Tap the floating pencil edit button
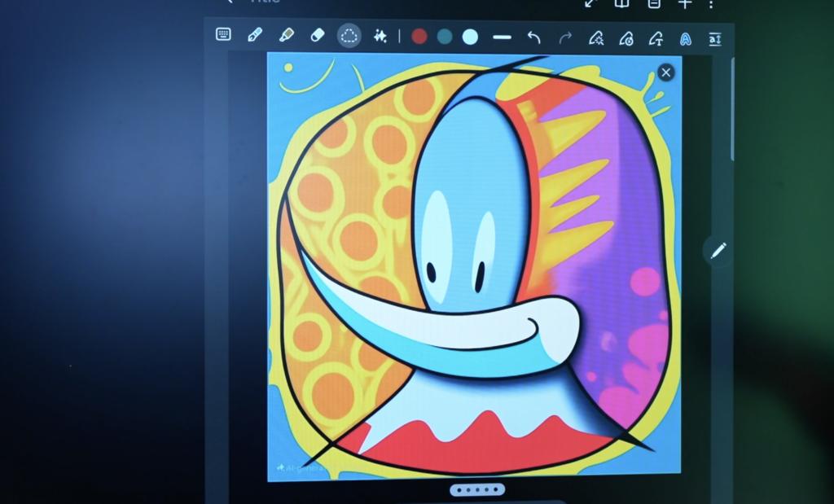Image resolution: width=834 pixels, height=504 pixels. 718,251
